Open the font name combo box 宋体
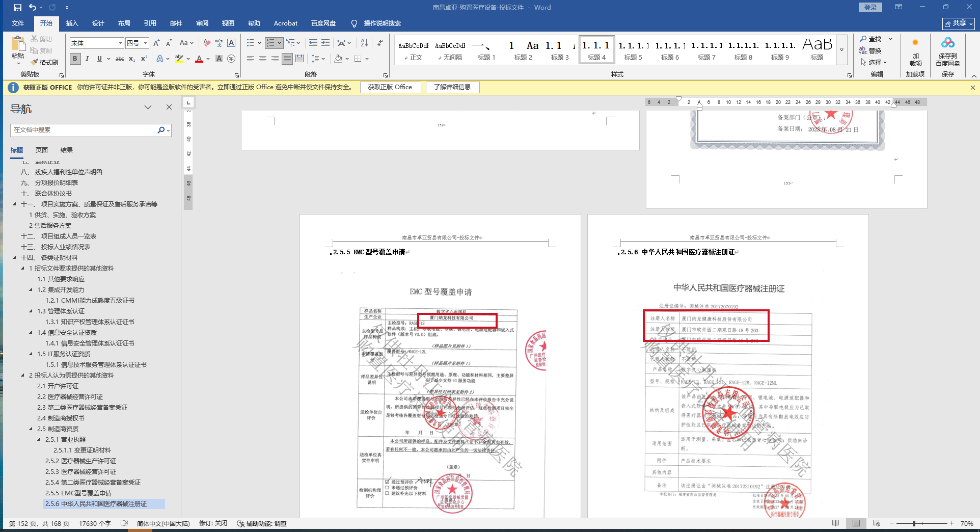Image resolution: width=980 pixels, height=532 pixels. coord(96,43)
